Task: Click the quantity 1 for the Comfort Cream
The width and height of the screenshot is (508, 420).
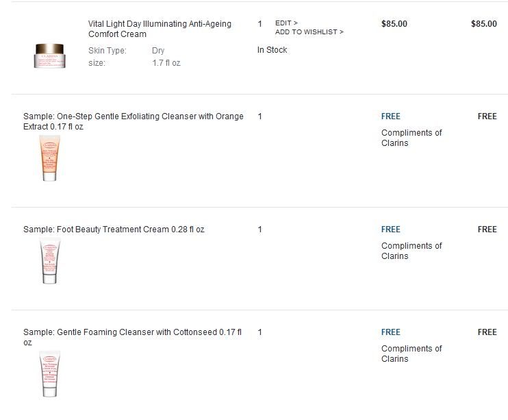Action: tap(260, 24)
